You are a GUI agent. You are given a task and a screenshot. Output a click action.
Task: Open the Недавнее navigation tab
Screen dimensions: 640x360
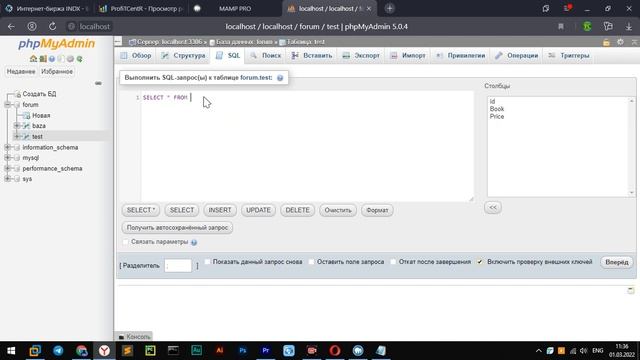21,71
